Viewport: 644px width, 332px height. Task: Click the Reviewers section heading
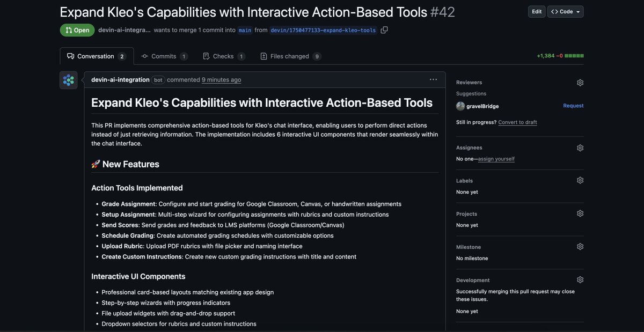[x=469, y=83]
